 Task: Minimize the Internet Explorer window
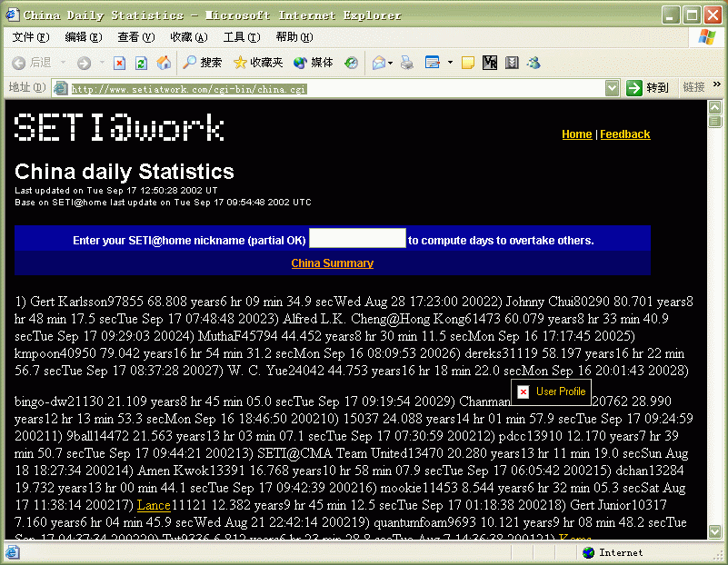click(x=671, y=15)
